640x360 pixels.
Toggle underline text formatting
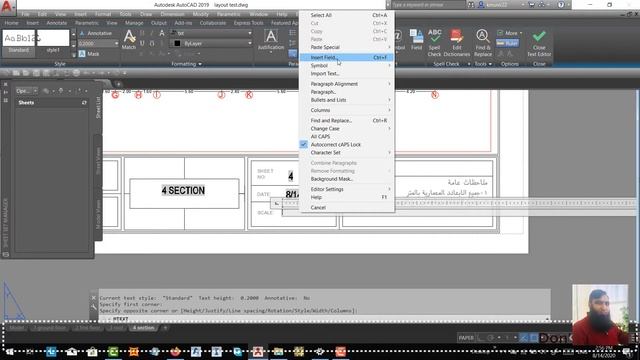click(142, 43)
